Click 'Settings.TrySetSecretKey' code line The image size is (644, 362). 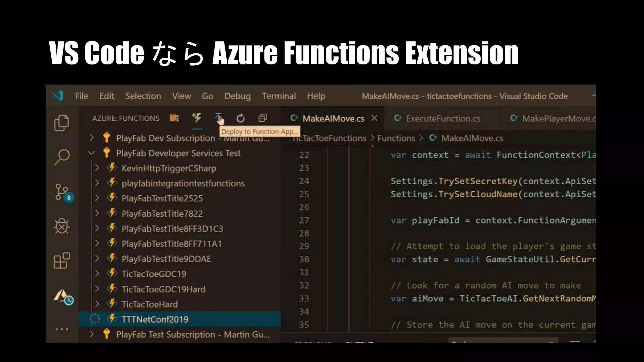[x=493, y=181]
